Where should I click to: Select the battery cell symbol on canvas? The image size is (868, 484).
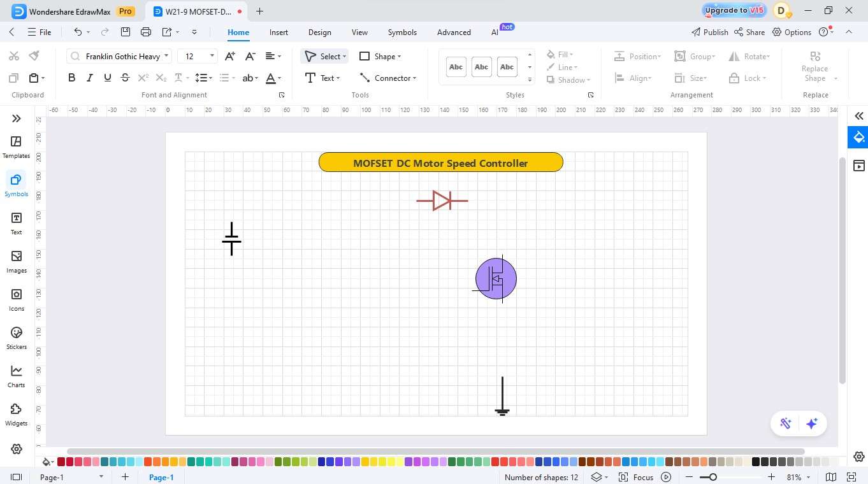tap(231, 239)
